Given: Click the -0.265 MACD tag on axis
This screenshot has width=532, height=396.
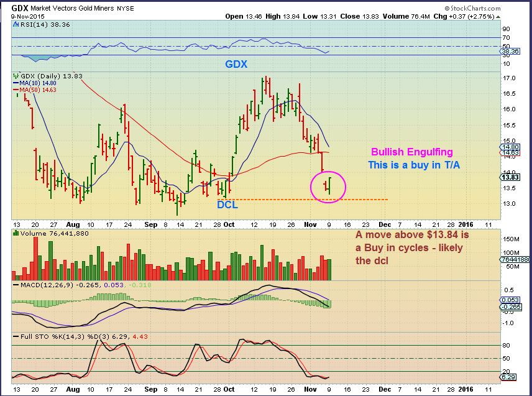Looking at the screenshot, I should (511, 306).
